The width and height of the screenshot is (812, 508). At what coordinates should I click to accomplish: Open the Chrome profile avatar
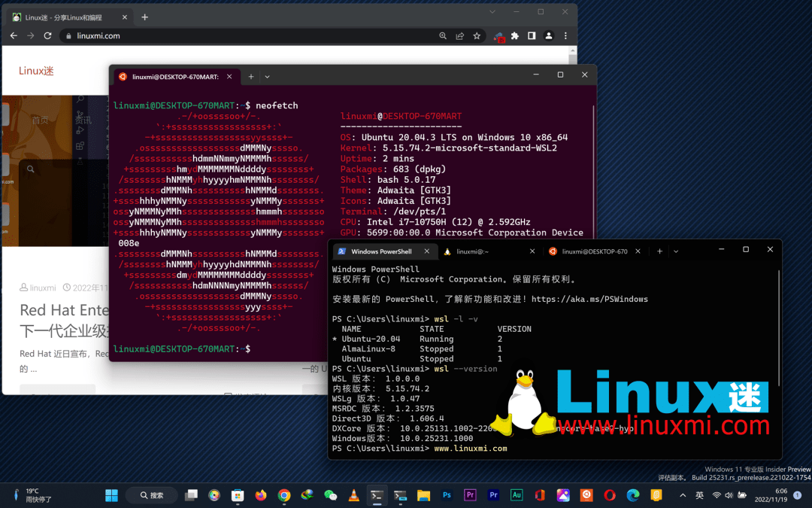pos(548,36)
